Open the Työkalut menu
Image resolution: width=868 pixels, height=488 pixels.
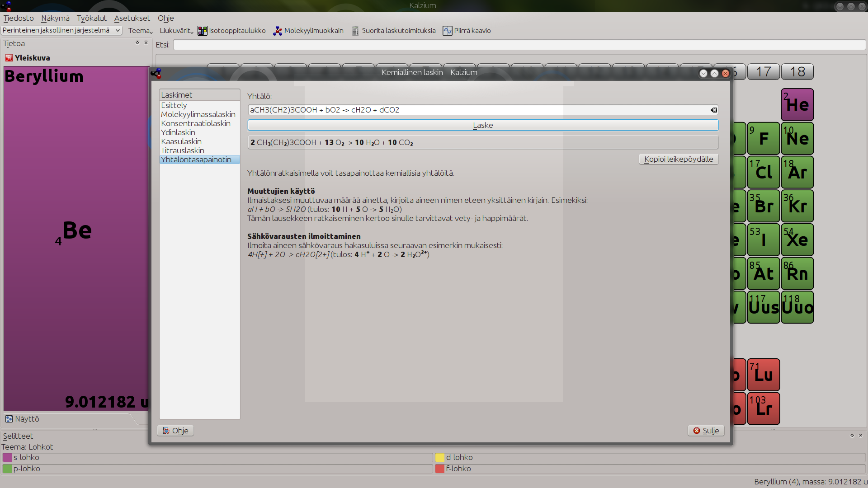(x=92, y=18)
